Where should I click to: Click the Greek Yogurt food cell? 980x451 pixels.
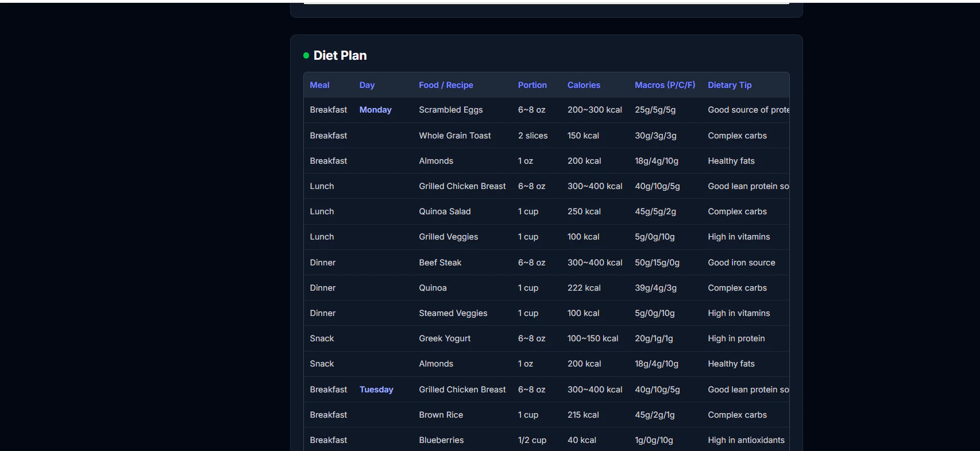point(445,338)
